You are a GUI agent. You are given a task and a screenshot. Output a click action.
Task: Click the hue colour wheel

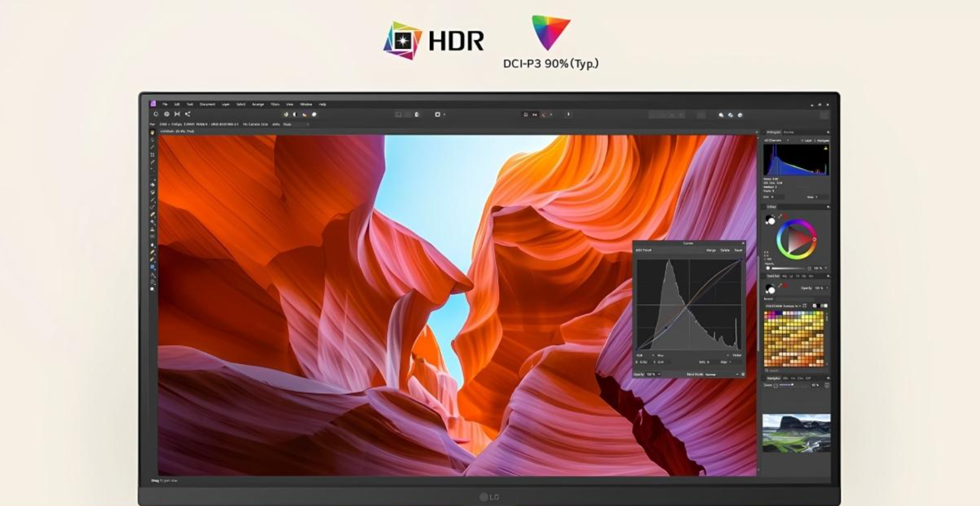pos(796,239)
